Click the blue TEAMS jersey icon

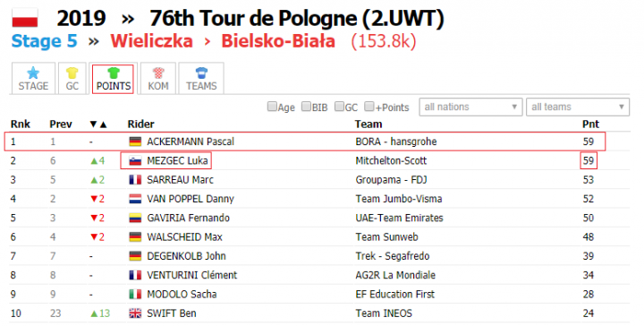201,73
